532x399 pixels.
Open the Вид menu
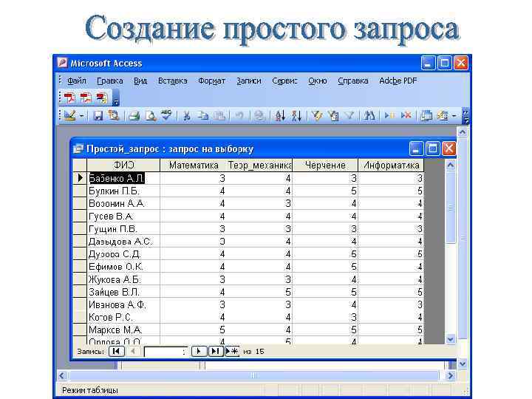pos(140,81)
